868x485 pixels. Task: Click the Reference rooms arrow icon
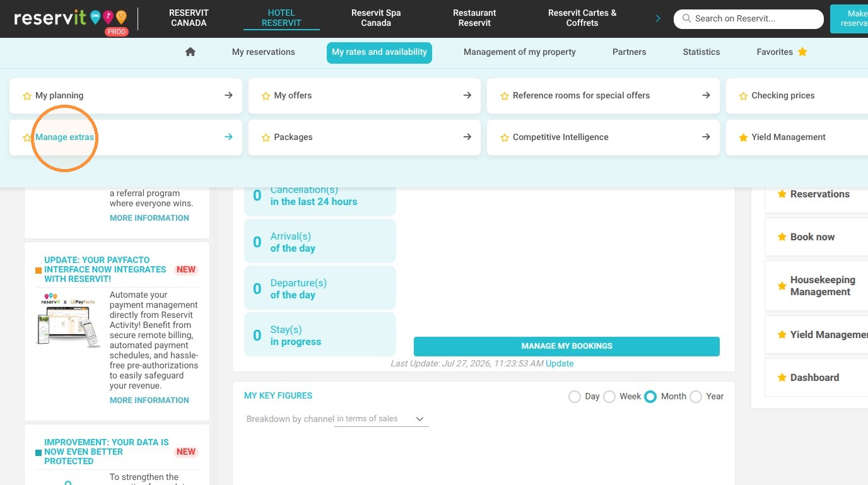706,95
